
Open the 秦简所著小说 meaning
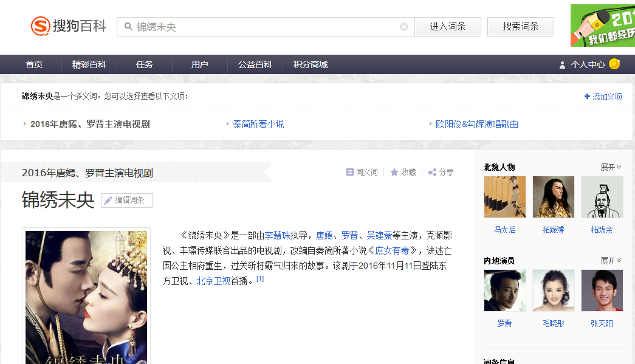258,125
